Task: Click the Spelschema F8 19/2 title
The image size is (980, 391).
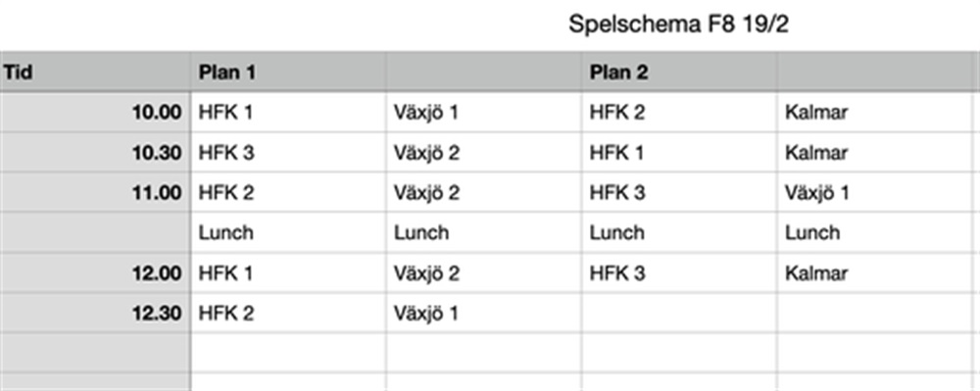Action: 678,24
